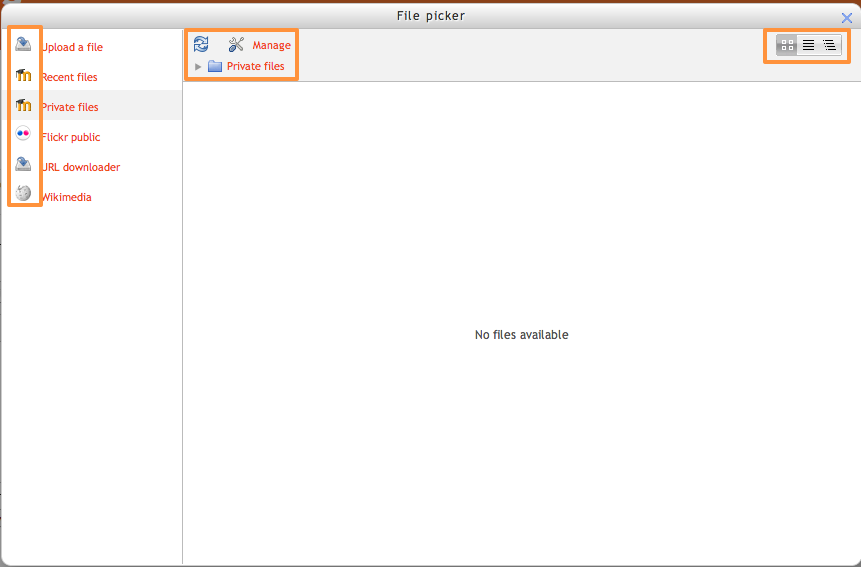Open the Wikimedia repository
The image size is (861, 567).
pyautogui.click(x=66, y=197)
